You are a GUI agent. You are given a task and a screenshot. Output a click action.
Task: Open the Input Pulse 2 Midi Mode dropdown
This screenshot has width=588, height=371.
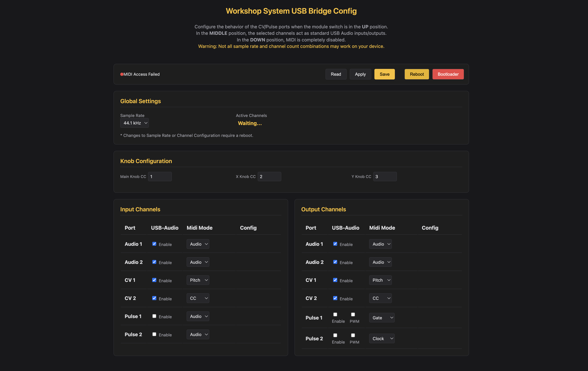198,334
